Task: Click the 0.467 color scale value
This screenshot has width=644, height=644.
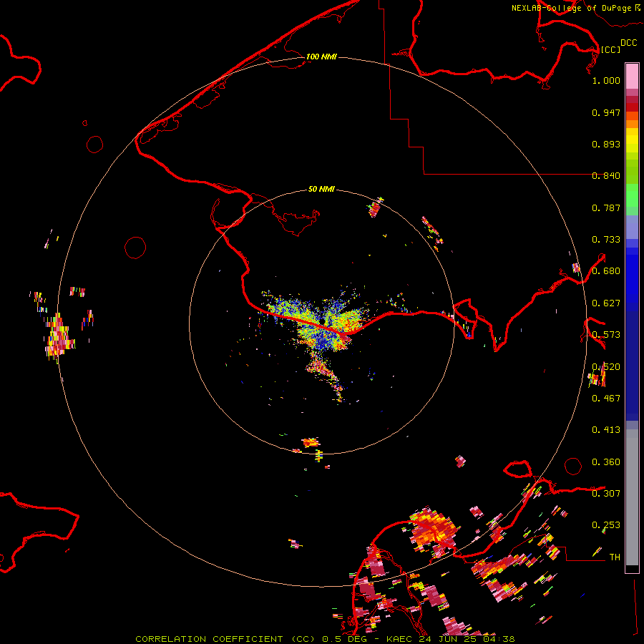Action: click(606, 399)
